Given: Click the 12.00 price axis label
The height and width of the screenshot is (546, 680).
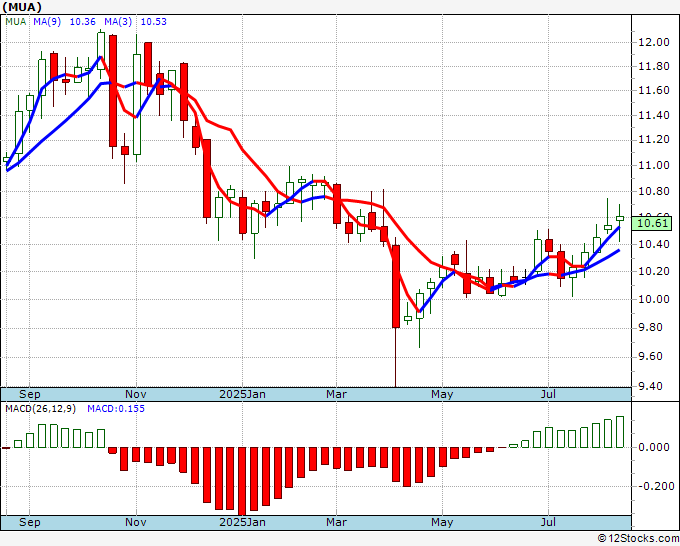Looking at the screenshot, I should [654, 42].
